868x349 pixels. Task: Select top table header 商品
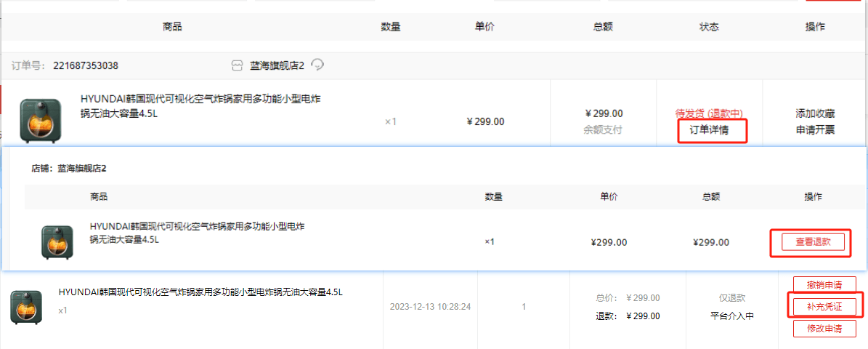(x=172, y=27)
